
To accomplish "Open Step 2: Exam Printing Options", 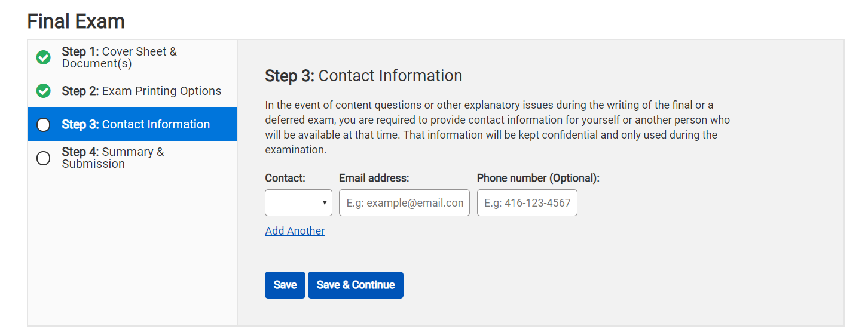I will tap(142, 91).
